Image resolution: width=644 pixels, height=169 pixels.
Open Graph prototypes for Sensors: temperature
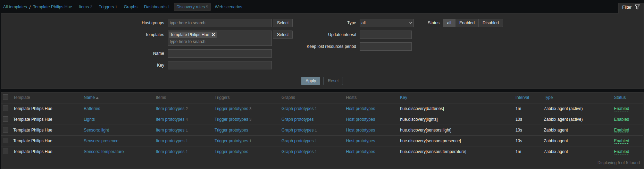pyautogui.click(x=298, y=152)
